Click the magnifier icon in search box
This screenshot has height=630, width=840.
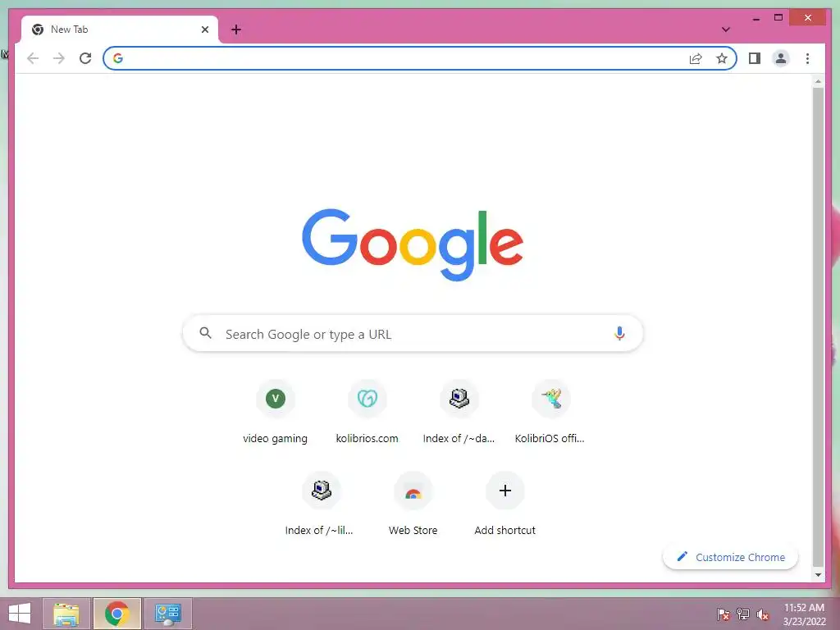pos(205,333)
